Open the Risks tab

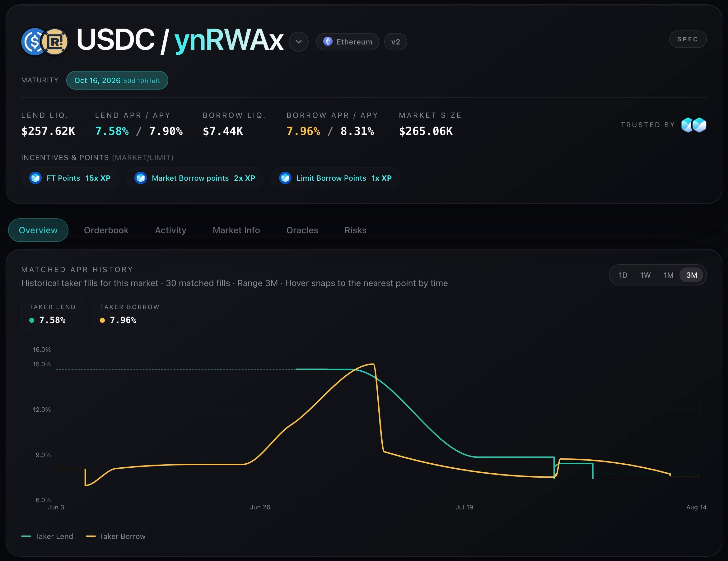(x=355, y=230)
